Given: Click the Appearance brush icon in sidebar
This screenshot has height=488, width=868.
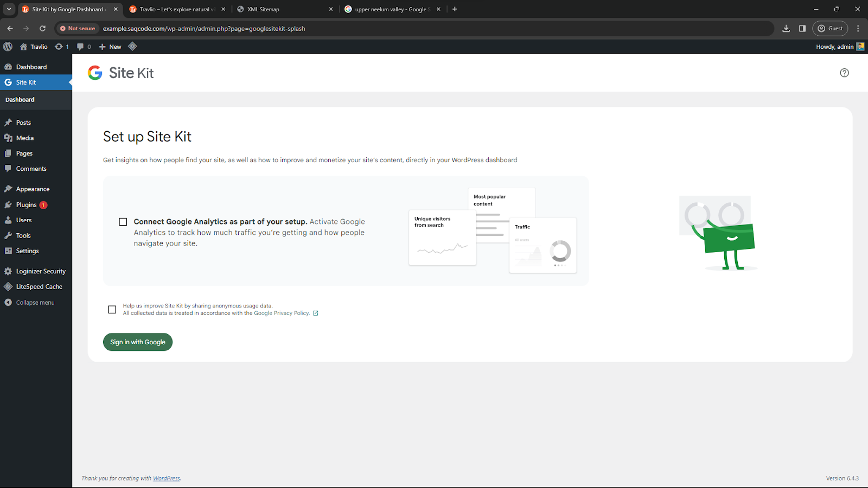Looking at the screenshot, I should click(x=8, y=189).
